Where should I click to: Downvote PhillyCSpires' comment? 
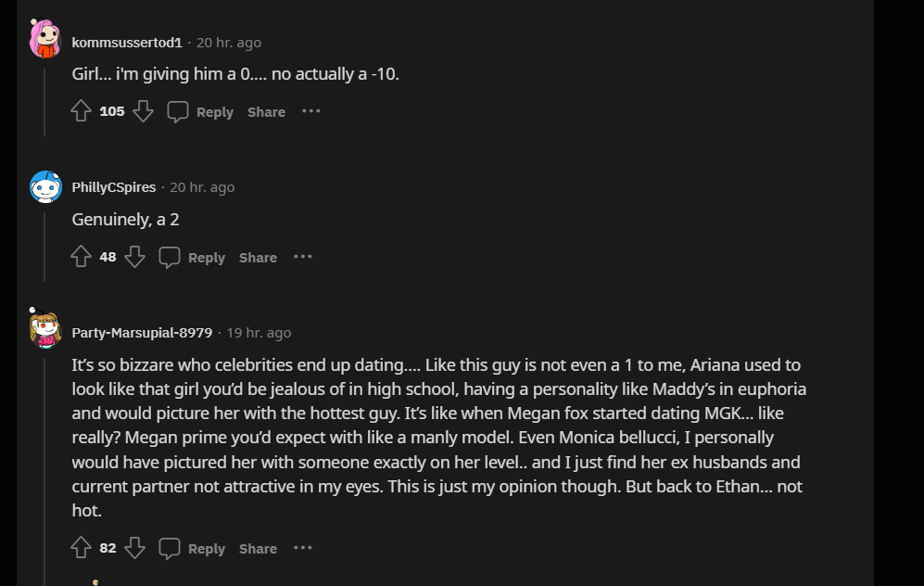[135, 257]
